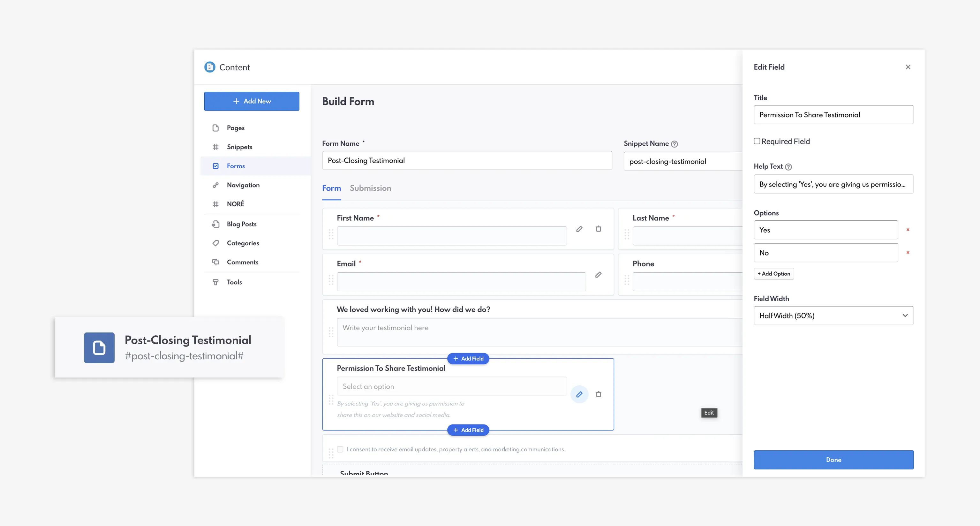
Task: Close the Edit Field panel
Action: [x=908, y=67]
